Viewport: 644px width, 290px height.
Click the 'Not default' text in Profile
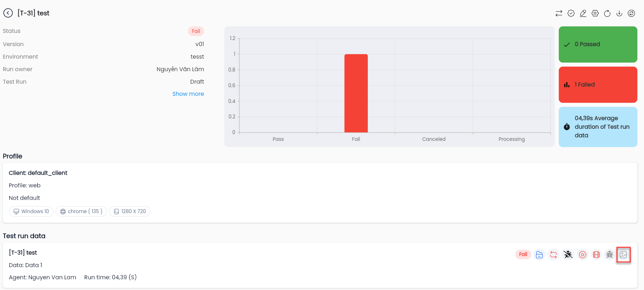coord(24,198)
